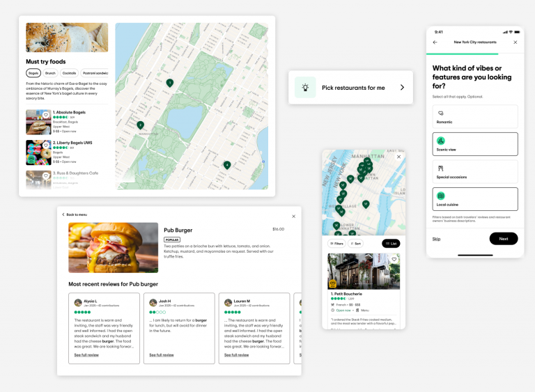
Task: Click the green questionnaire progress bar
Action: tap(463, 54)
